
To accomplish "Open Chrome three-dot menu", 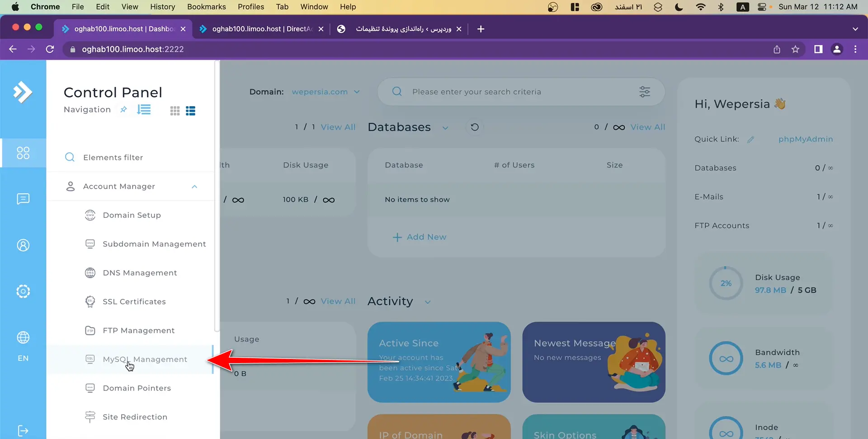I will click(x=855, y=49).
